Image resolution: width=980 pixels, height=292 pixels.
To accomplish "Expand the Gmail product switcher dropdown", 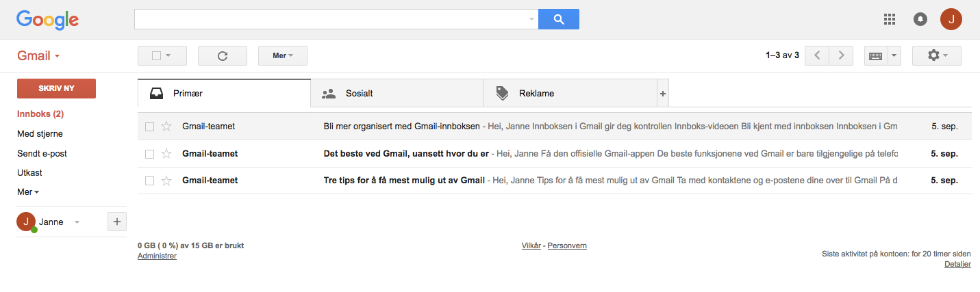I will tap(39, 56).
